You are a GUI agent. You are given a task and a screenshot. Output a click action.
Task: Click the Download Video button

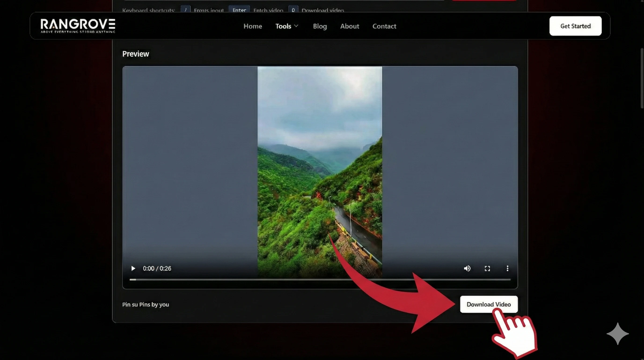pyautogui.click(x=489, y=304)
